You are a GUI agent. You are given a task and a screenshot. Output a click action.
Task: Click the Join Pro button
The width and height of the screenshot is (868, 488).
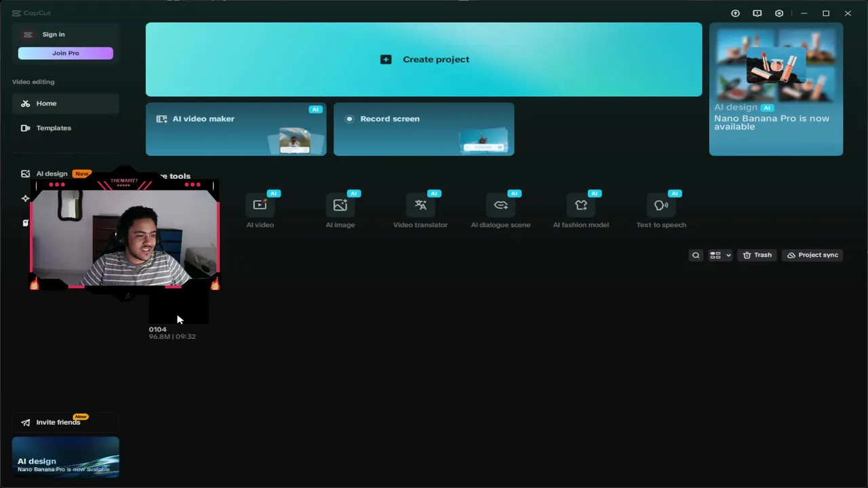[x=66, y=54]
